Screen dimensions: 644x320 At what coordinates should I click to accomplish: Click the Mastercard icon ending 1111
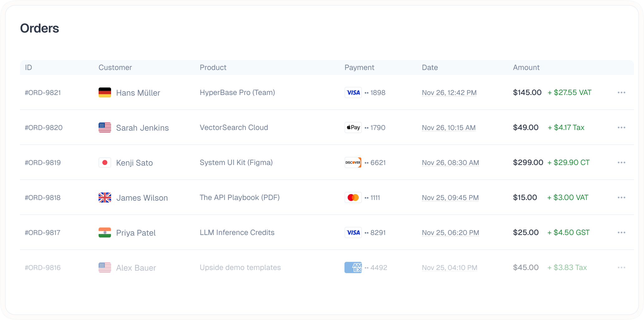pos(353,197)
